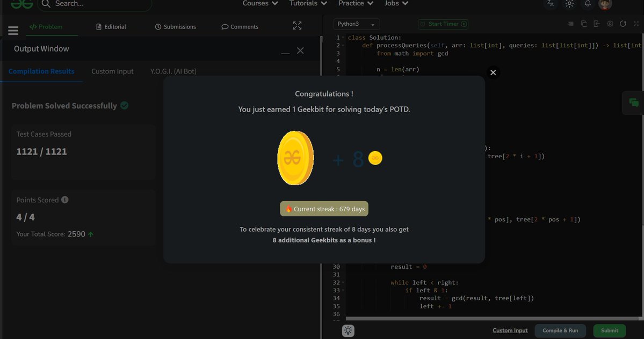Image resolution: width=644 pixels, height=339 pixels.
Task: Collapse code fold arrow on line 33
Action: coord(343,290)
